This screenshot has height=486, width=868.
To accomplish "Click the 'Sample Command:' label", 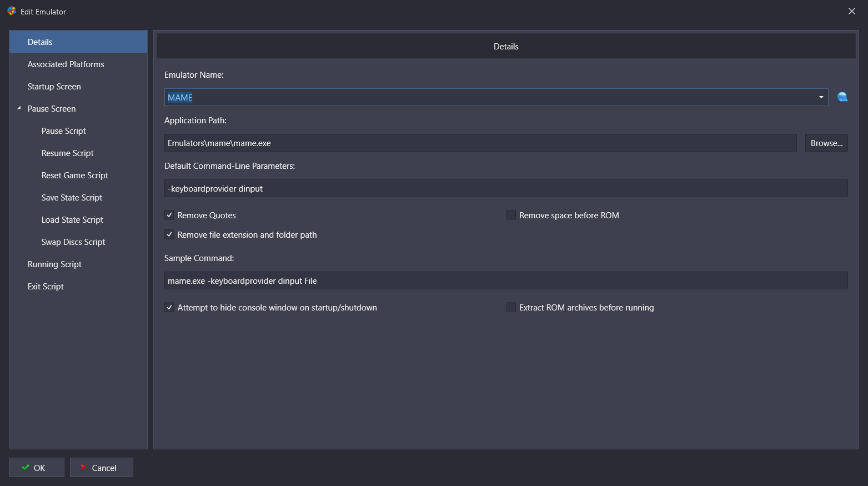I will 199,258.
